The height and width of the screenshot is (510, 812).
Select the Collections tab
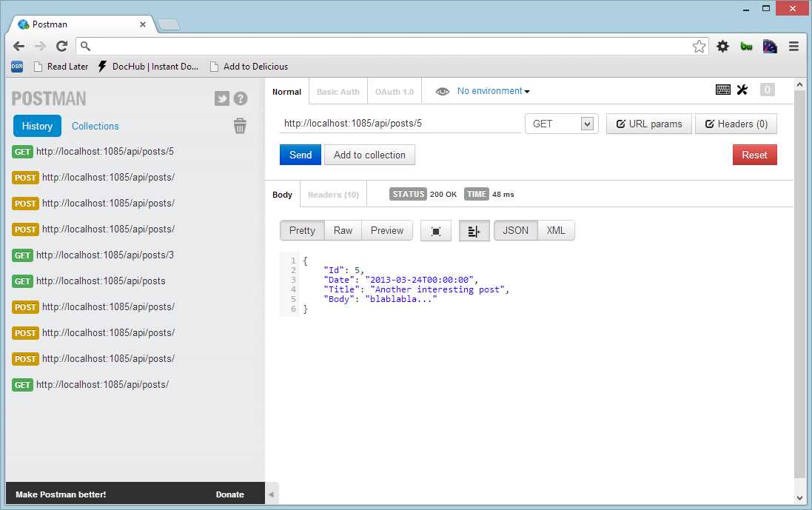pos(95,126)
